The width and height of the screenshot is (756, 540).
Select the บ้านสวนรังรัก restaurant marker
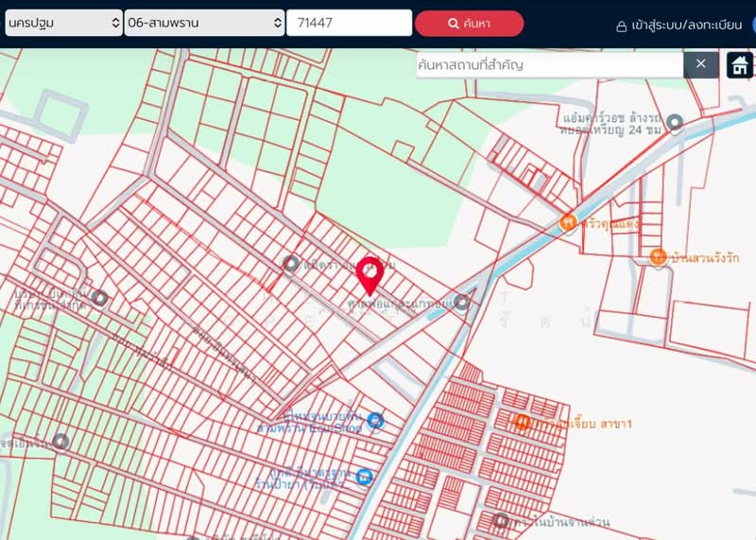659,256
